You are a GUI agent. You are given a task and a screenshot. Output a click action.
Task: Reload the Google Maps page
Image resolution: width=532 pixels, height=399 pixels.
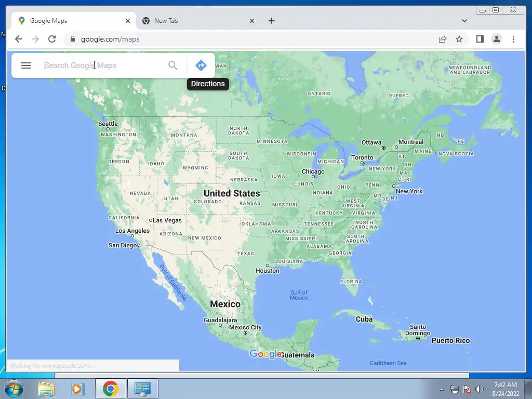(52, 39)
